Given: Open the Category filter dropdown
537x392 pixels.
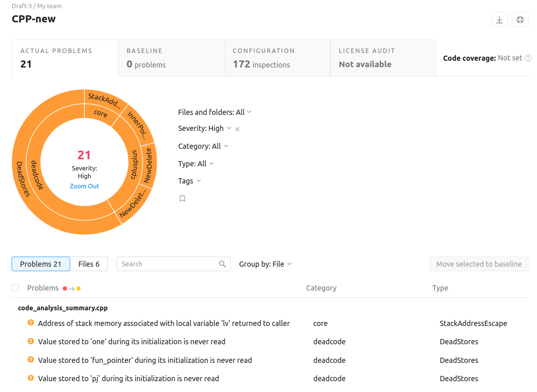Looking at the screenshot, I should click(203, 146).
